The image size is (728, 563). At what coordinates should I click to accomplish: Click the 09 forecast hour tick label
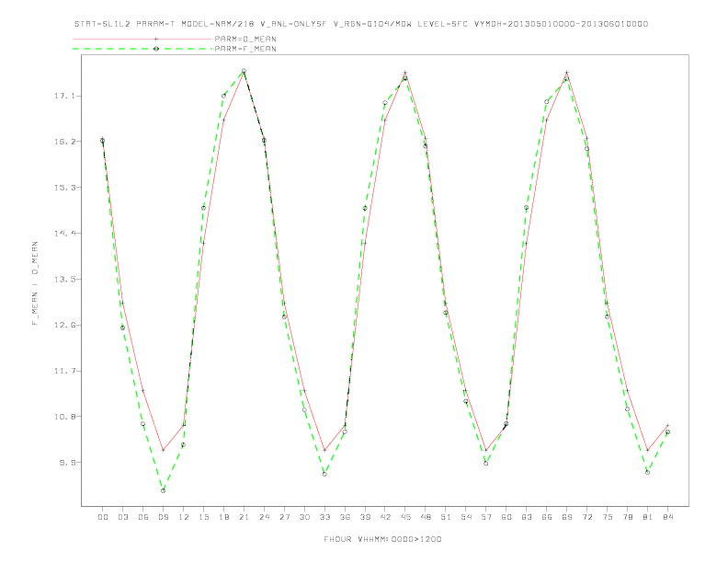(x=163, y=517)
